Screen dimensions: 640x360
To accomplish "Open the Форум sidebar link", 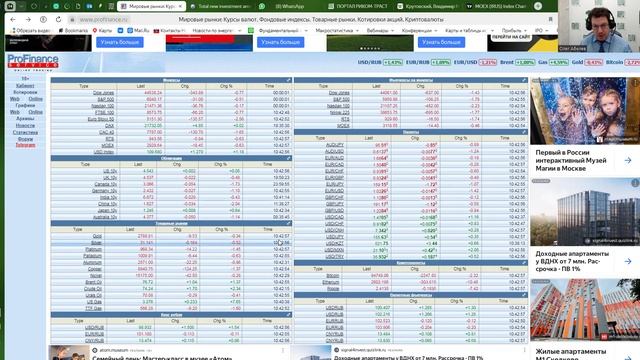I will click(25, 139).
